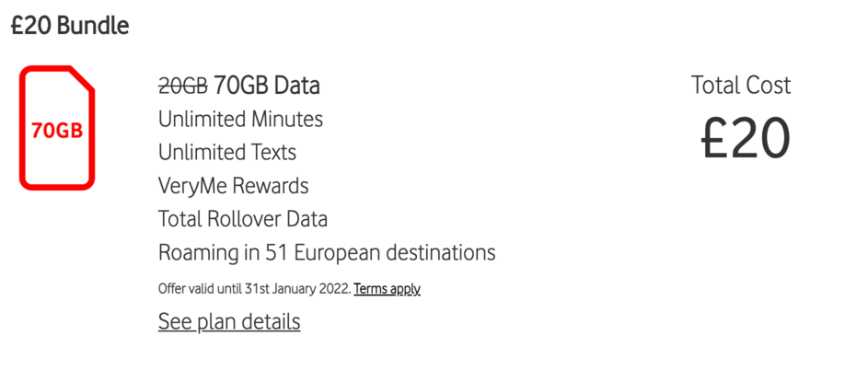Click the 70GB label inside the SIM icon
Screen dimensions: 868x370
tap(57, 132)
